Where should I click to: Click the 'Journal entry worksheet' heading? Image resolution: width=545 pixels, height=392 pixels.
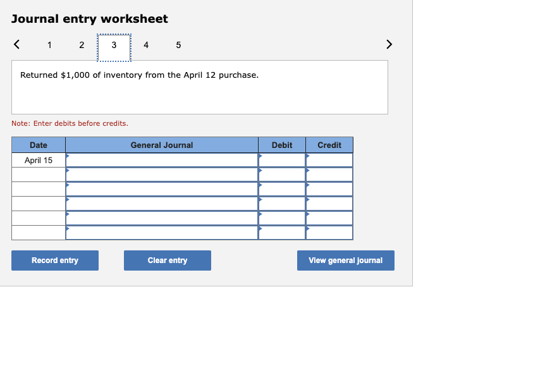89,19
